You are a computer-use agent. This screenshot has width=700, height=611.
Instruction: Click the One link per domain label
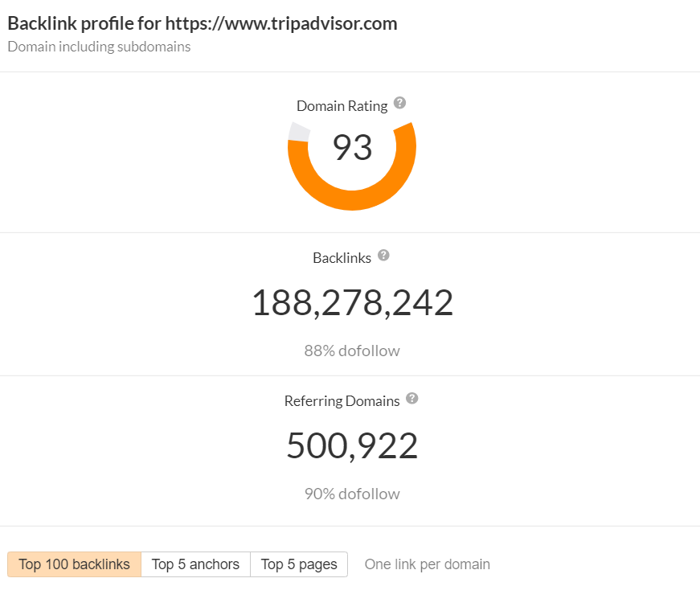[x=428, y=564]
